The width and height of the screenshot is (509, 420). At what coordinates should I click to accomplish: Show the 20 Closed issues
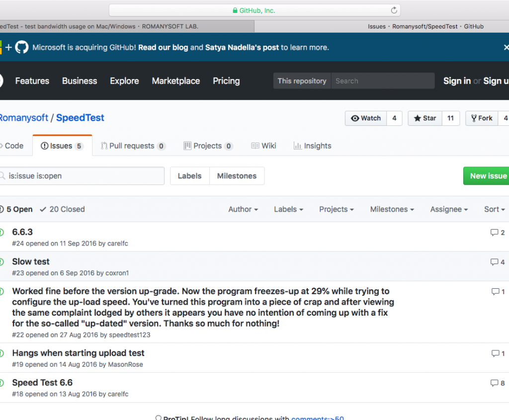point(62,209)
